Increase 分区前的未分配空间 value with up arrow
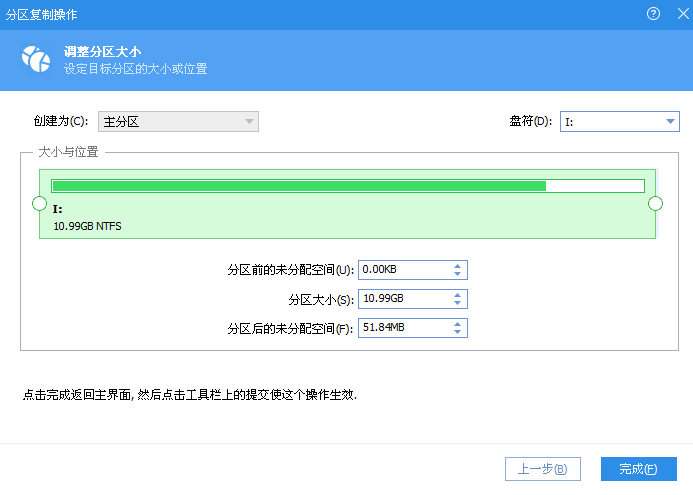 click(x=457, y=266)
